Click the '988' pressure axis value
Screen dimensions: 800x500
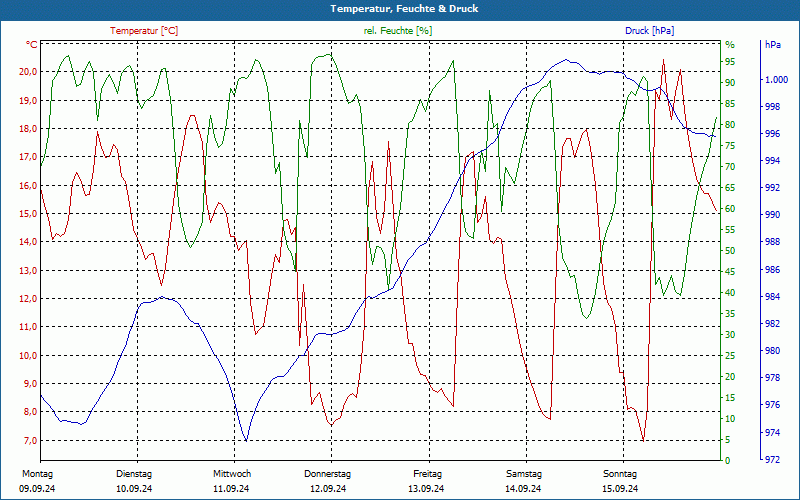coord(773,242)
